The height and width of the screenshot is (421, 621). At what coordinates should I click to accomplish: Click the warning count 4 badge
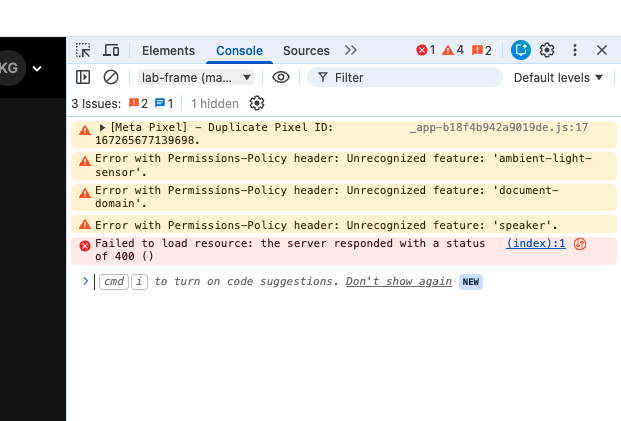[x=453, y=50]
